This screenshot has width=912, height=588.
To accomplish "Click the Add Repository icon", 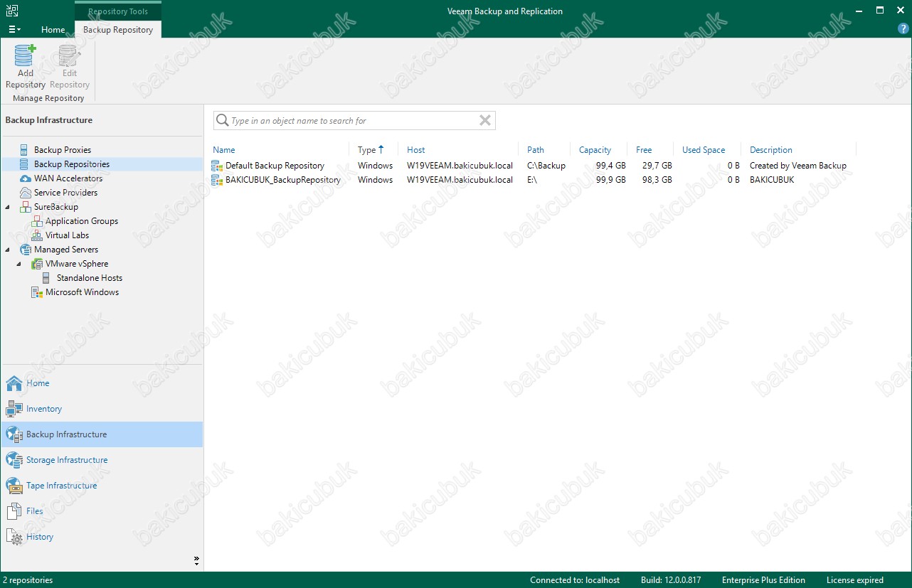I will click(25, 55).
